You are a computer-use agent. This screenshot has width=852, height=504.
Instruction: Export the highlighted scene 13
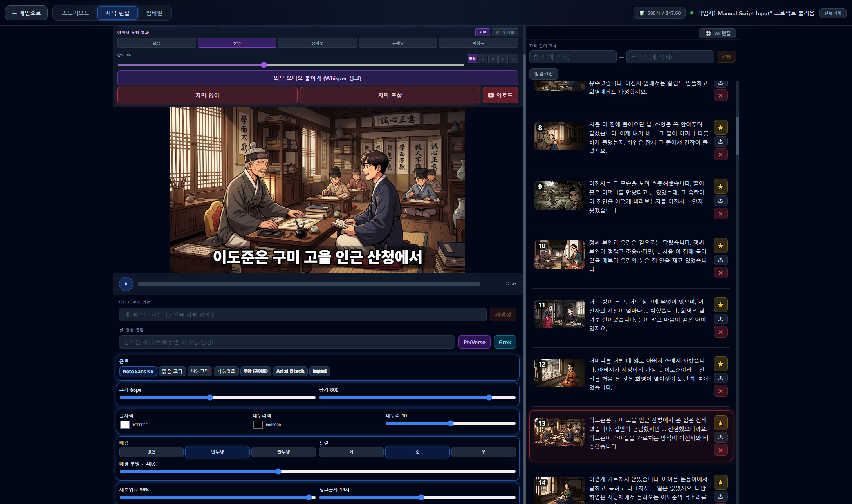[720, 437]
